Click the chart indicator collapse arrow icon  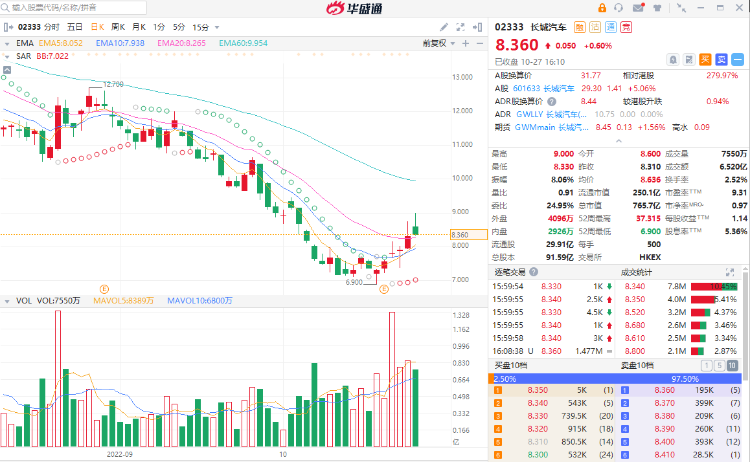[7, 70]
